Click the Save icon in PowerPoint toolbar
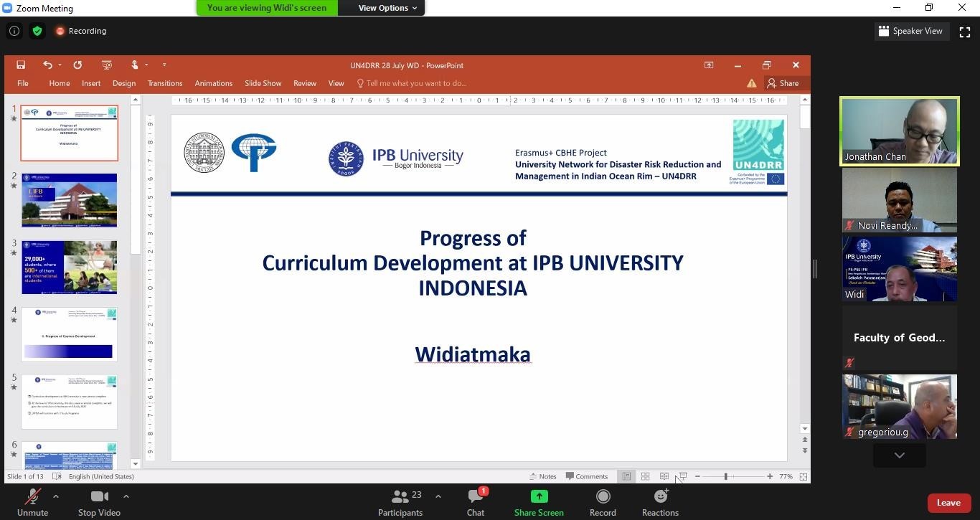Viewport: 980px width, 520px height. [x=21, y=65]
